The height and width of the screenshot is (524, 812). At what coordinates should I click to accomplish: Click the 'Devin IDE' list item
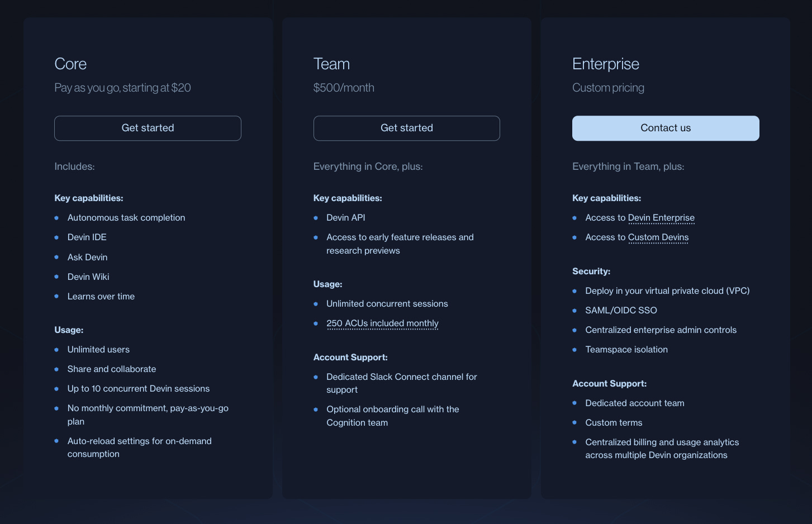[87, 237]
